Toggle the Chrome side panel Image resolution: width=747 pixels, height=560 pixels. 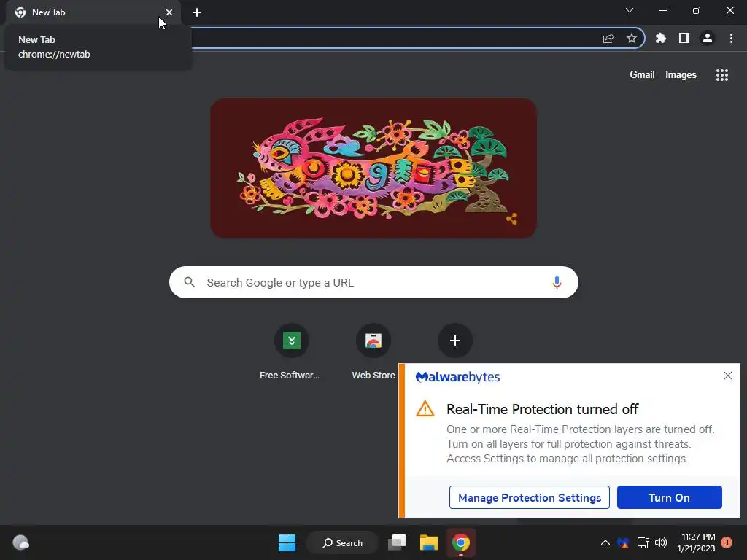pyautogui.click(x=684, y=38)
